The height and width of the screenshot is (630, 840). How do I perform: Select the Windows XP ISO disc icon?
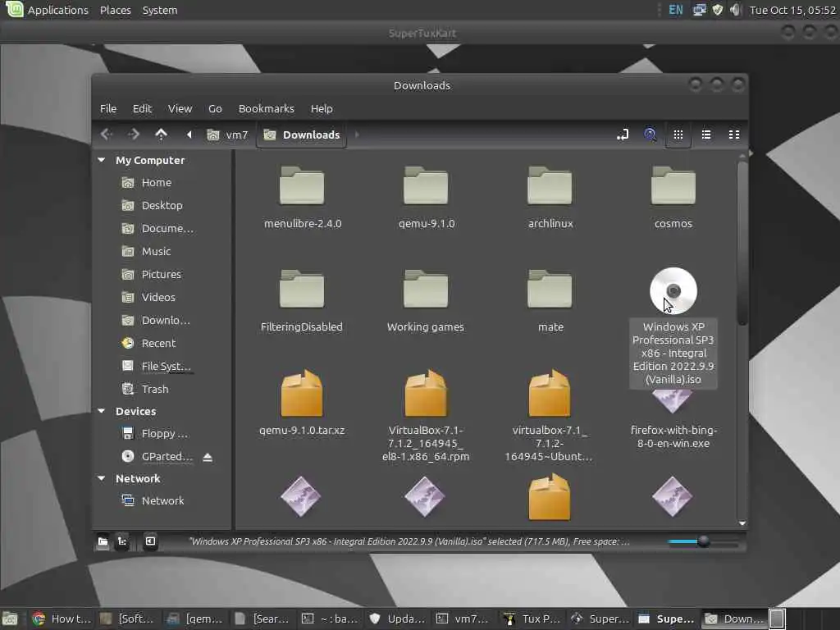673,291
